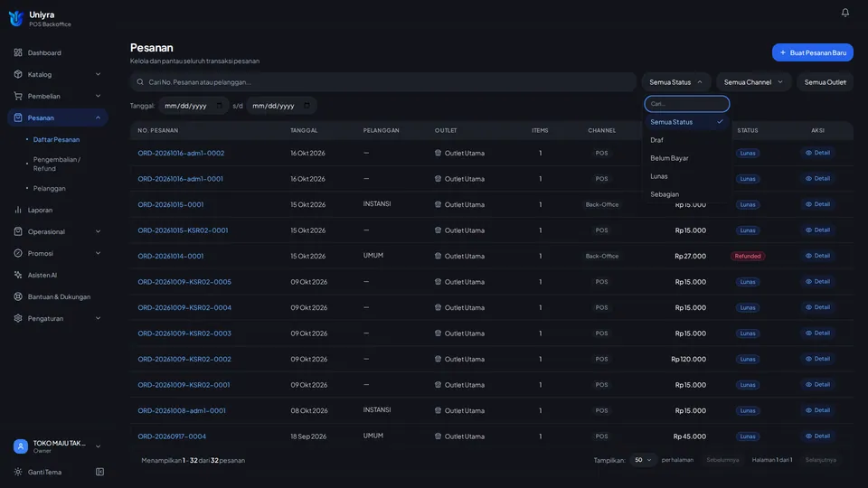Open calendar picker on end date
Screen dimensions: 868x488
307,105
